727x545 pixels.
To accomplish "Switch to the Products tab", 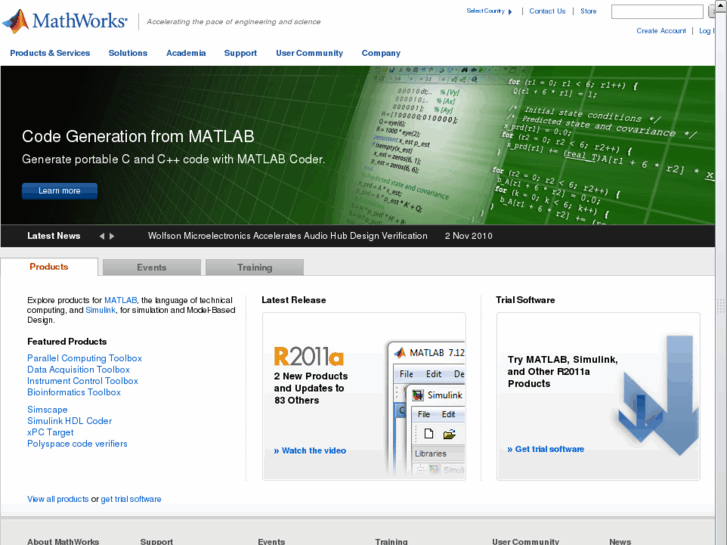I will (x=49, y=267).
